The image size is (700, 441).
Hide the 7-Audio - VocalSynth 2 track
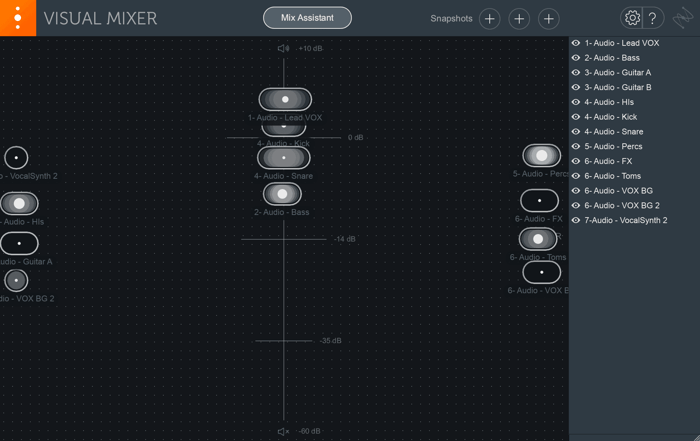coord(576,220)
